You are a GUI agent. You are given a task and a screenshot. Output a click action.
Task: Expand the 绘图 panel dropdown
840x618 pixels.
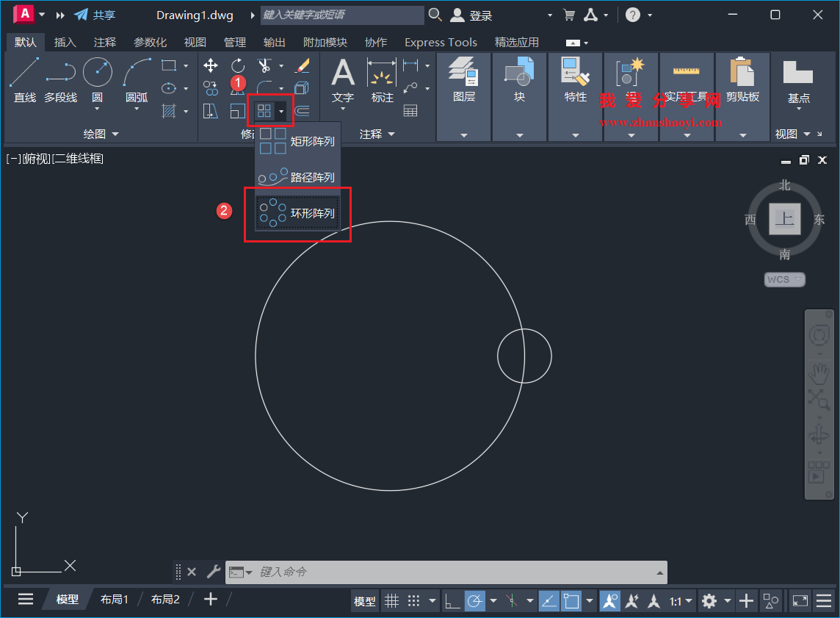pyautogui.click(x=114, y=134)
